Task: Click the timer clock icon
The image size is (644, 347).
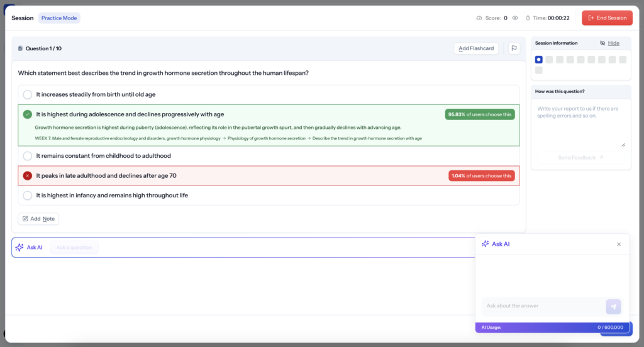Action: pos(528,18)
